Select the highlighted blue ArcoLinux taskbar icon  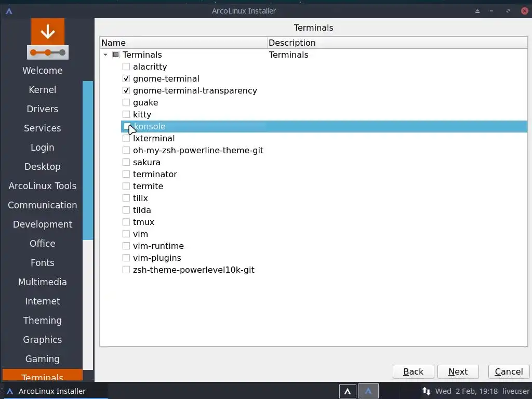click(x=368, y=391)
